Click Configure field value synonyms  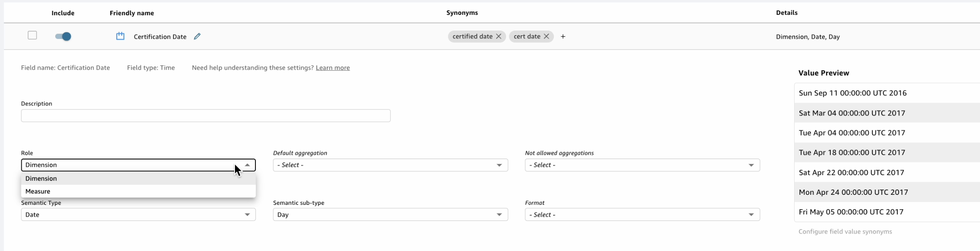click(845, 232)
